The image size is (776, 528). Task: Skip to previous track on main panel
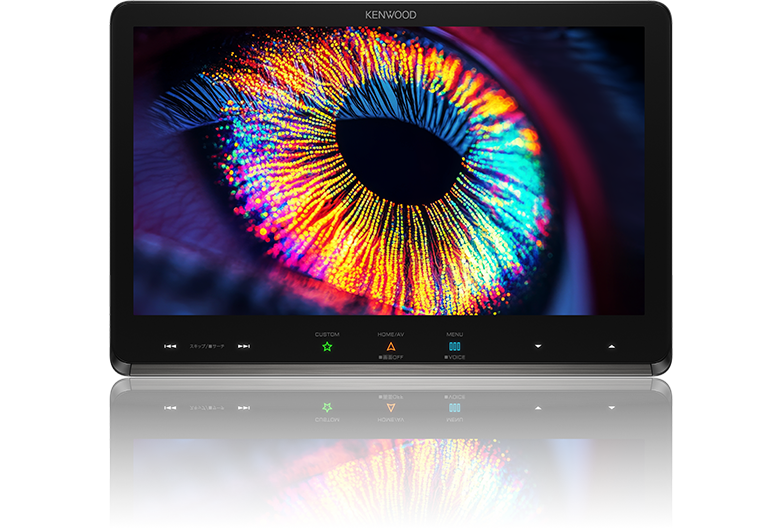click(170, 347)
